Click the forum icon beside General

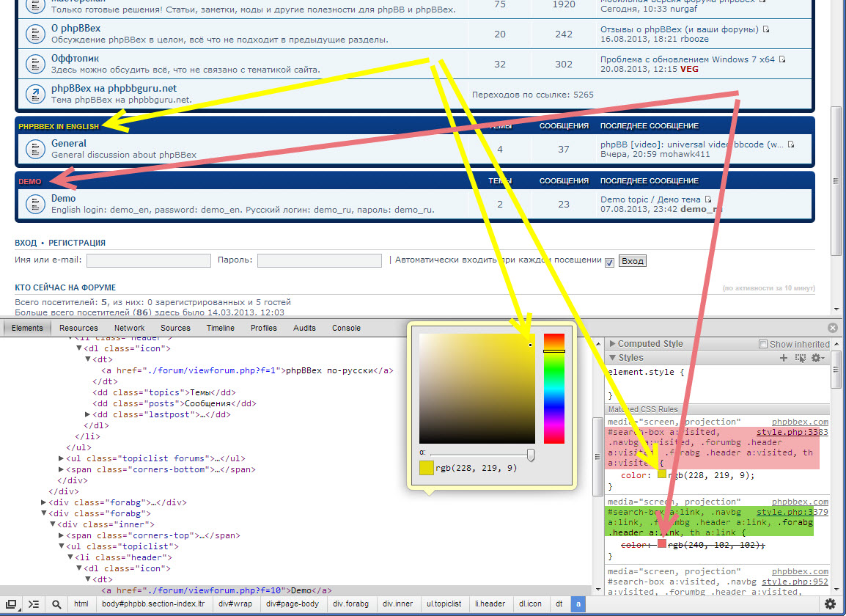[x=34, y=149]
